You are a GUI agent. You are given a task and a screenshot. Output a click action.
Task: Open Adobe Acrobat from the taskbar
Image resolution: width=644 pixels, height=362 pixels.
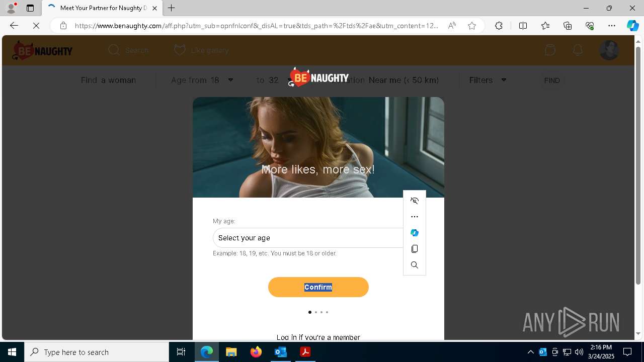[305, 352]
